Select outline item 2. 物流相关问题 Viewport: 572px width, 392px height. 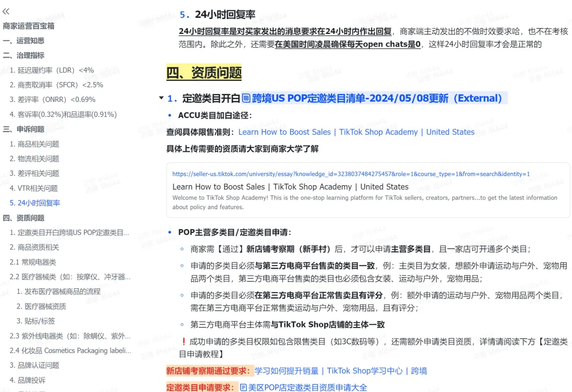(34, 159)
